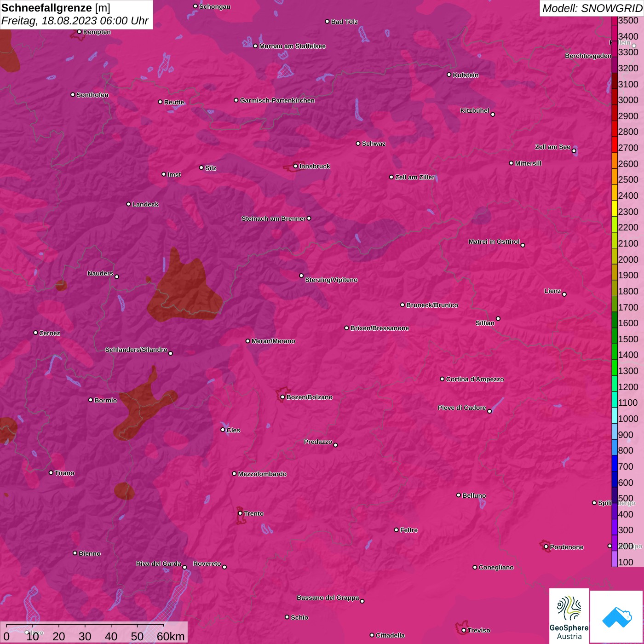Select the Lienz location marker
The image size is (644, 644).
[564, 294]
